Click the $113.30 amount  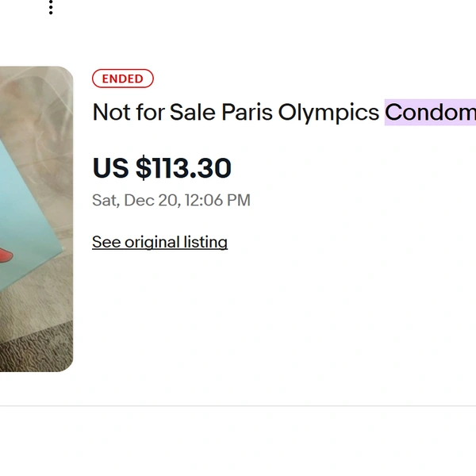(183, 168)
